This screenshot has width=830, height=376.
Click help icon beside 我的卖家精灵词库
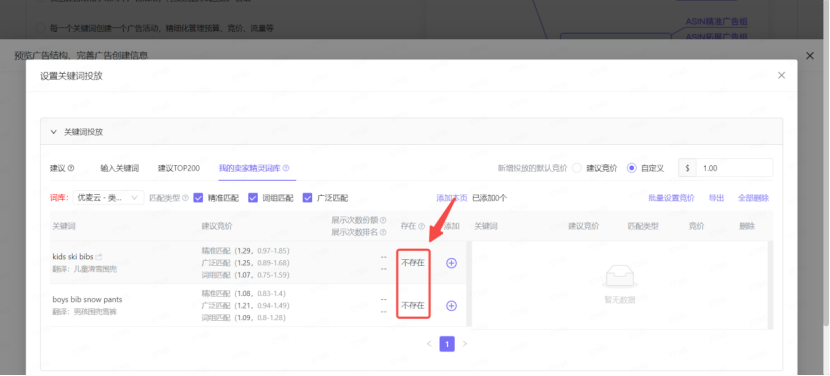coord(286,168)
